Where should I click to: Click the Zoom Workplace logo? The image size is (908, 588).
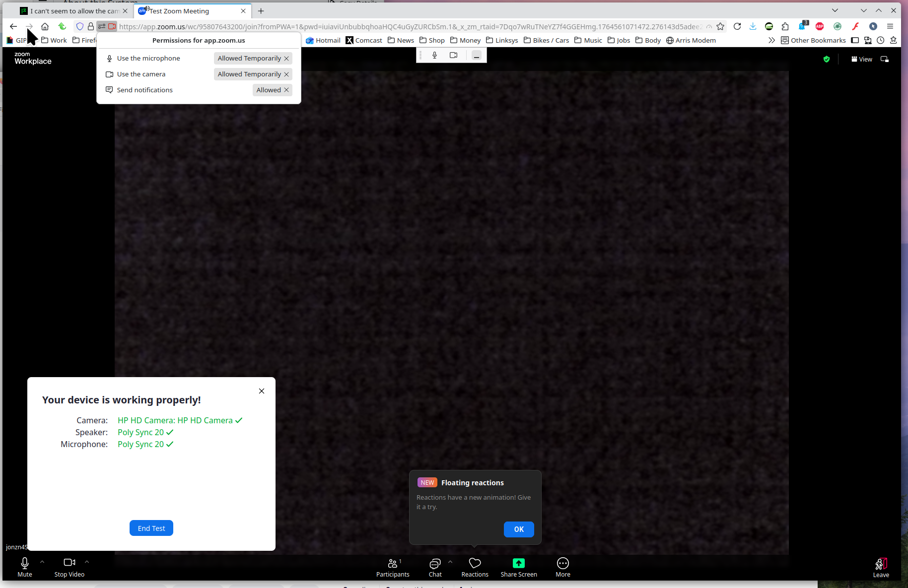33,59
